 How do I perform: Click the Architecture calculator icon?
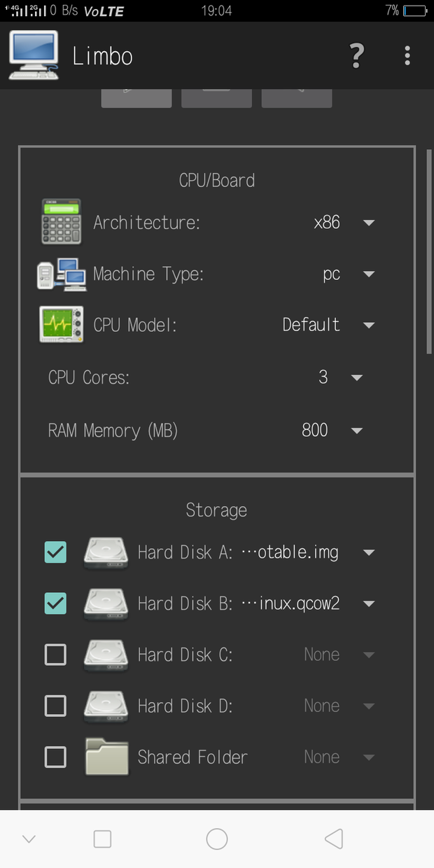tap(62, 222)
